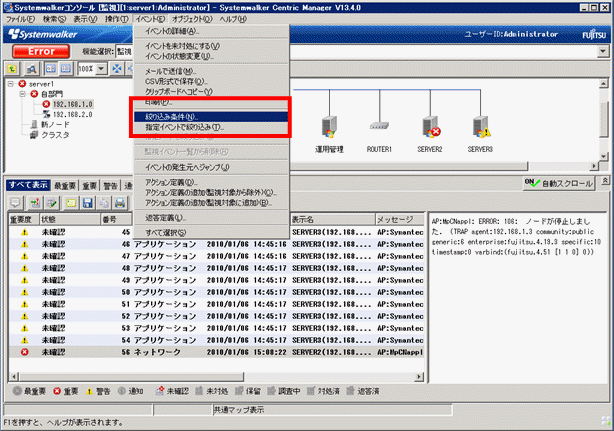Click the save floppy disk icon
The width and height of the screenshot is (614, 431).
click(x=87, y=203)
